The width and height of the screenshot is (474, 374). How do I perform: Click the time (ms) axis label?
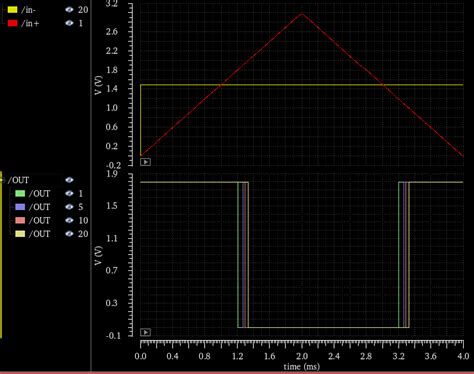click(x=302, y=367)
